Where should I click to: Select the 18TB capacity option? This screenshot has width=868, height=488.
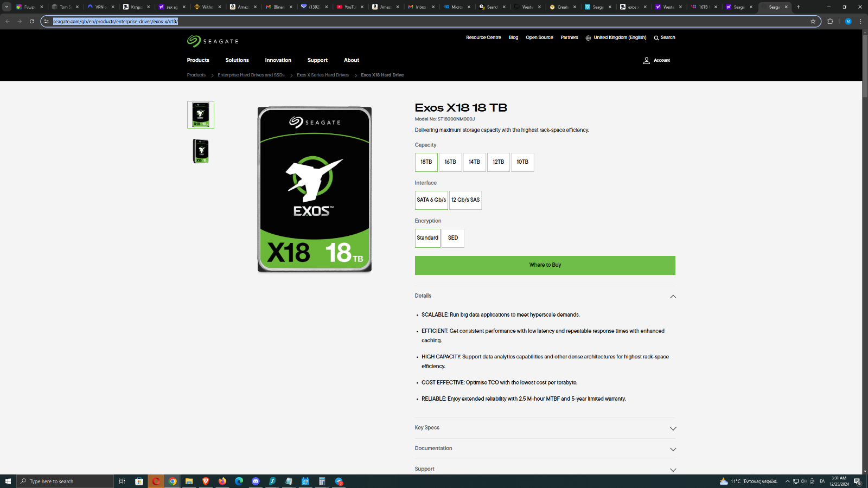(426, 162)
